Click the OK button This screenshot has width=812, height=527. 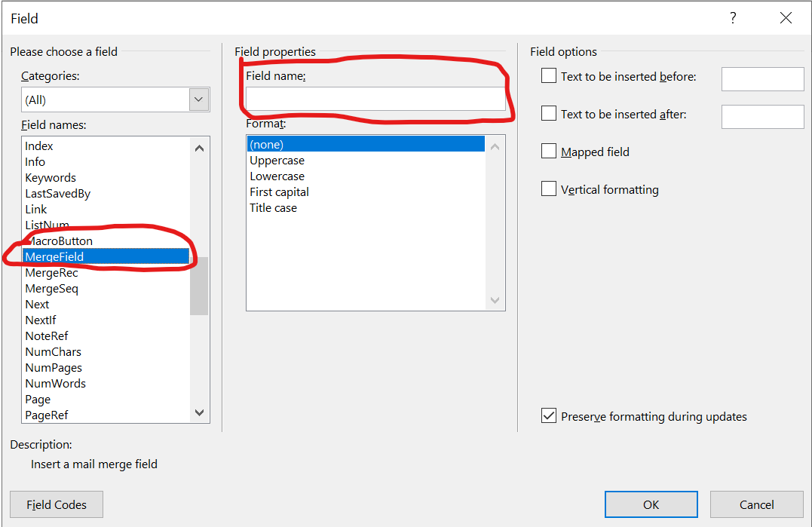[651, 505]
